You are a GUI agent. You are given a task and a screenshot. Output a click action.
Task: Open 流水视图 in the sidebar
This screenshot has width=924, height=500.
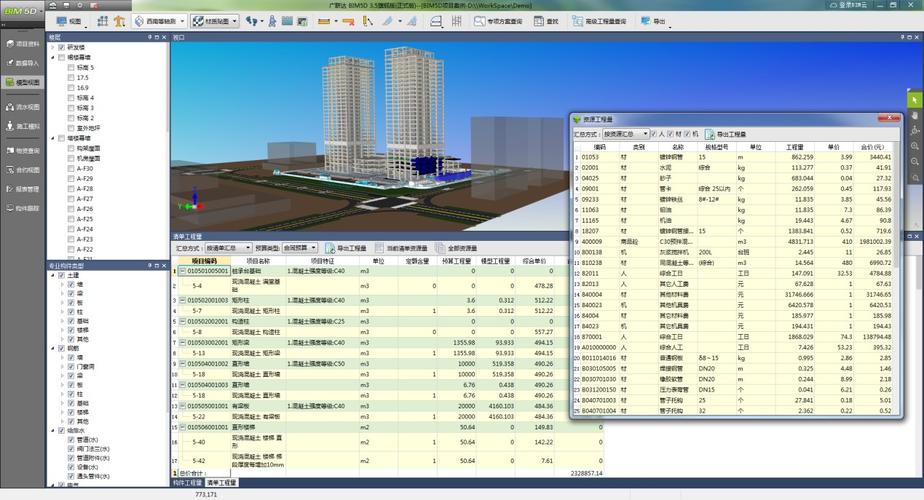click(x=22, y=105)
